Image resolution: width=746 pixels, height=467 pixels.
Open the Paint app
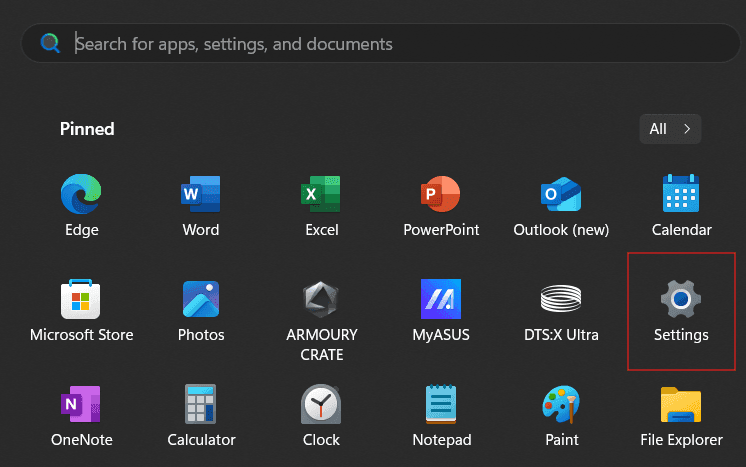pos(561,415)
